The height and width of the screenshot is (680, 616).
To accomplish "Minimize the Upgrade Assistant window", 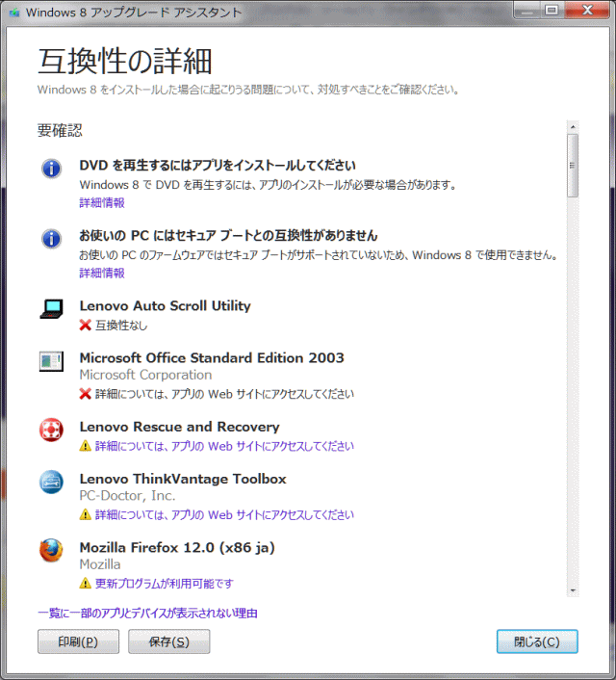I will [527, 10].
